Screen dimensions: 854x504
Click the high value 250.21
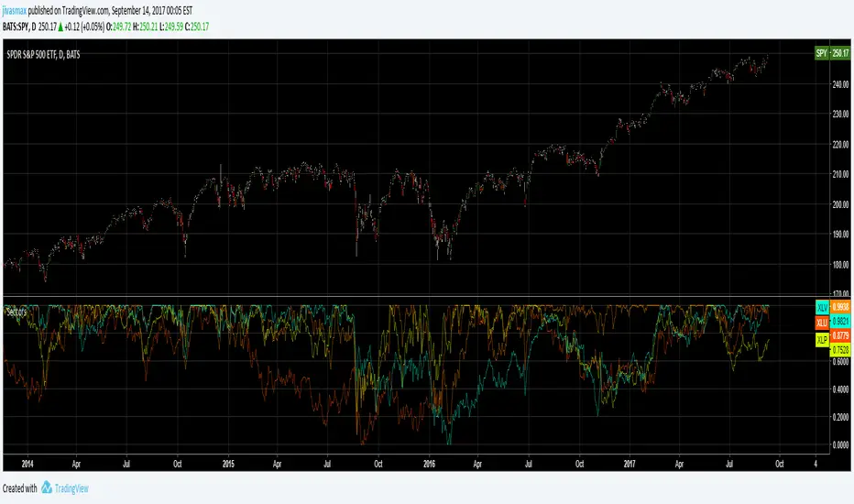[148, 27]
